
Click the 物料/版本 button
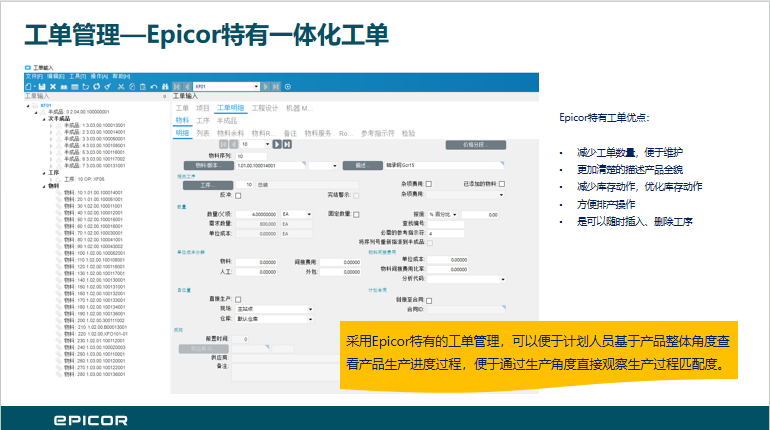(x=209, y=165)
